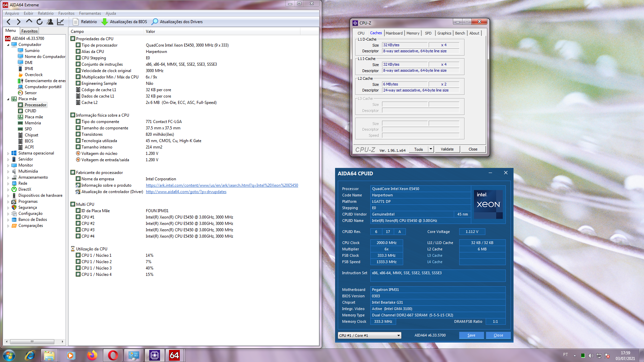Image resolution: width=644 pixels, height=362 pixels.
Task: Open the user profile toolbar icon
Action: point(50,22)
